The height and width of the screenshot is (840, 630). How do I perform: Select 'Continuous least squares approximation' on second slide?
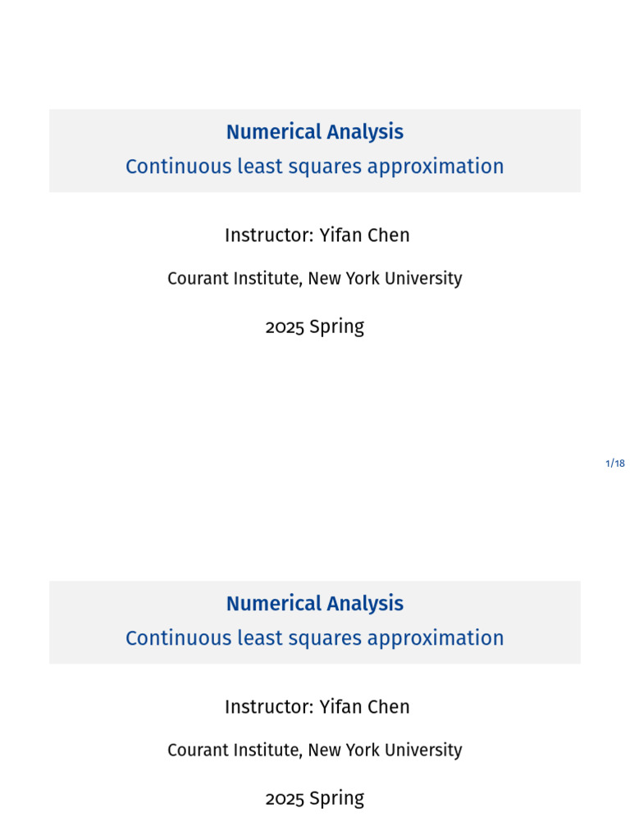point(315,638)
